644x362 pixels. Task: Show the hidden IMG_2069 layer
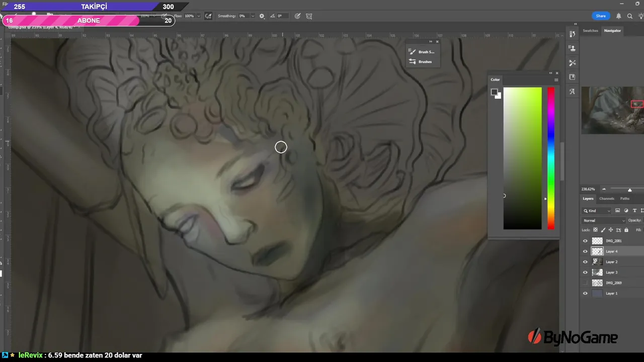point(585,283)
